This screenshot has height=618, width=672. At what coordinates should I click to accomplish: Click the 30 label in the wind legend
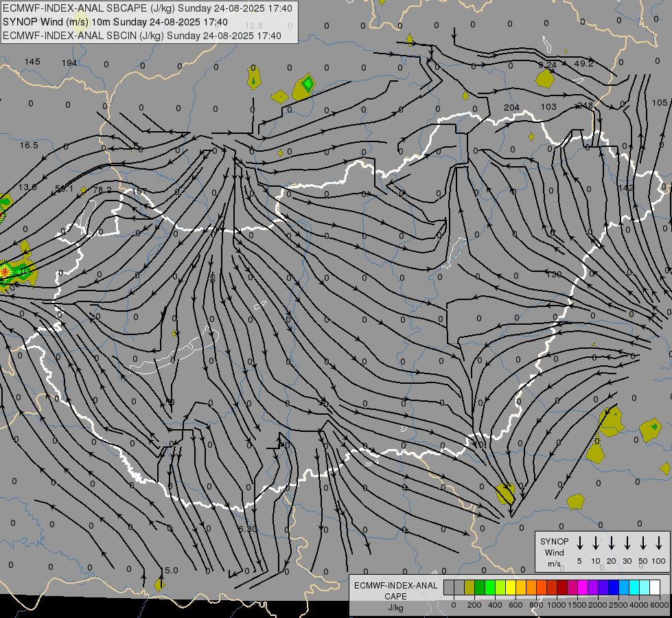point(627,561)
